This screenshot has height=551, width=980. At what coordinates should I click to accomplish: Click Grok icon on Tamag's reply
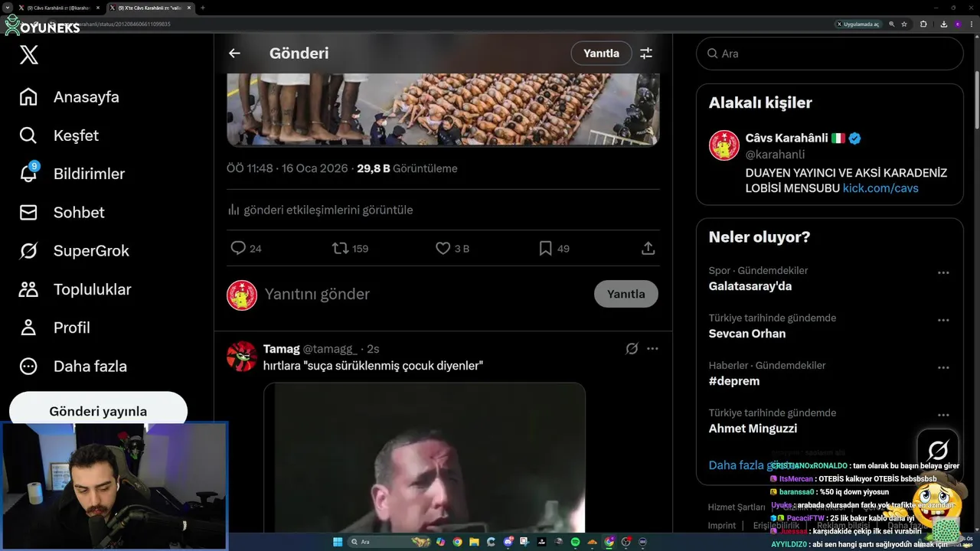click(x=632, y=349)
